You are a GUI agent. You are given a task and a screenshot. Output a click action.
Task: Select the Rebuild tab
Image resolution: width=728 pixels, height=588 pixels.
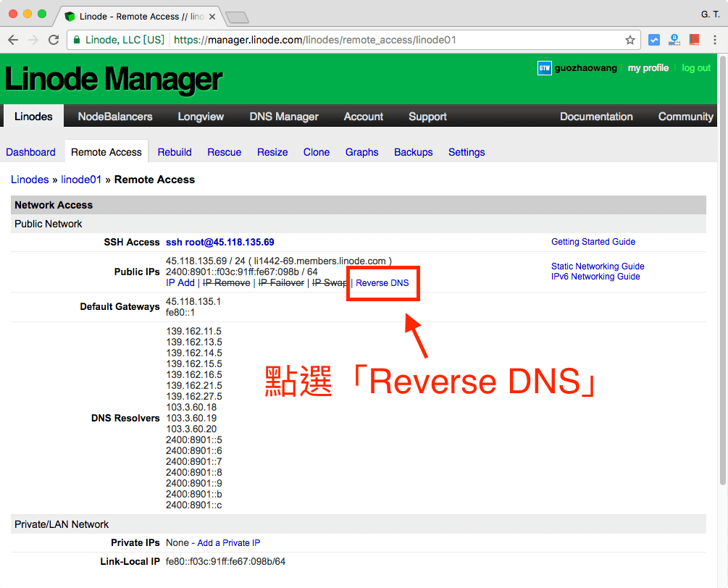coord(174,152)
